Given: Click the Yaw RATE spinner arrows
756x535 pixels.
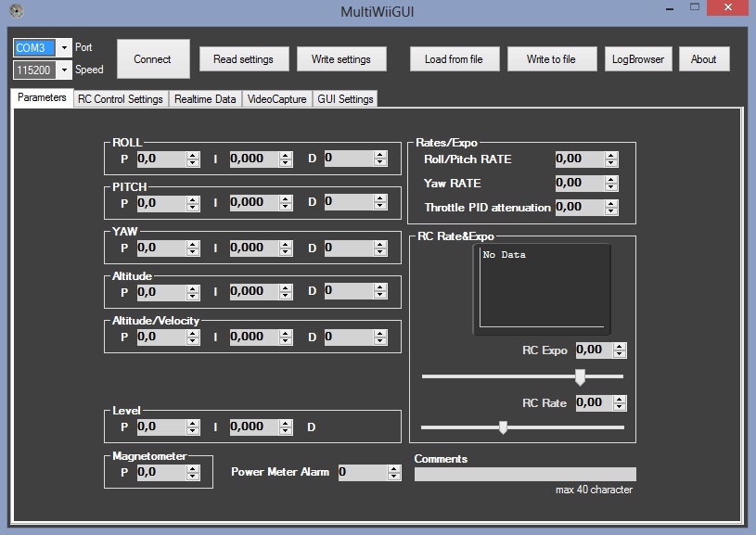Looking at the screenshot, I should click(610, 184).
